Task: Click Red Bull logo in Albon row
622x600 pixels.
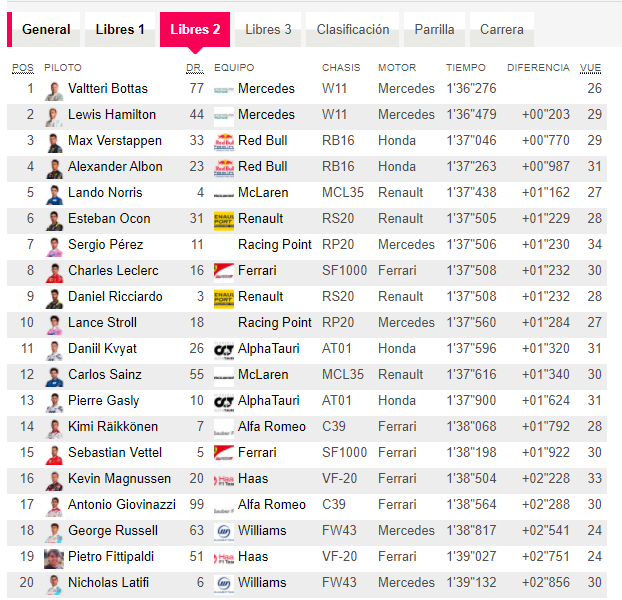Action: pyautogui.click(x=224, y=169)
